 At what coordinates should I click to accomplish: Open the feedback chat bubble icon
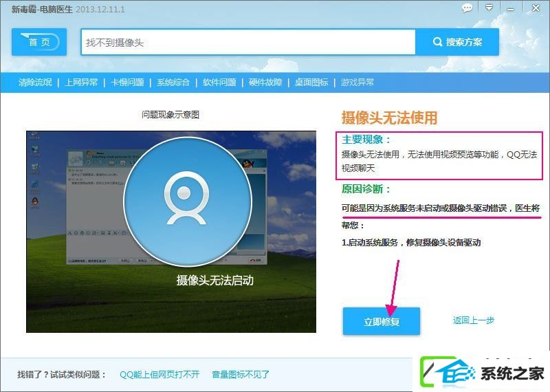pos(467,8)
